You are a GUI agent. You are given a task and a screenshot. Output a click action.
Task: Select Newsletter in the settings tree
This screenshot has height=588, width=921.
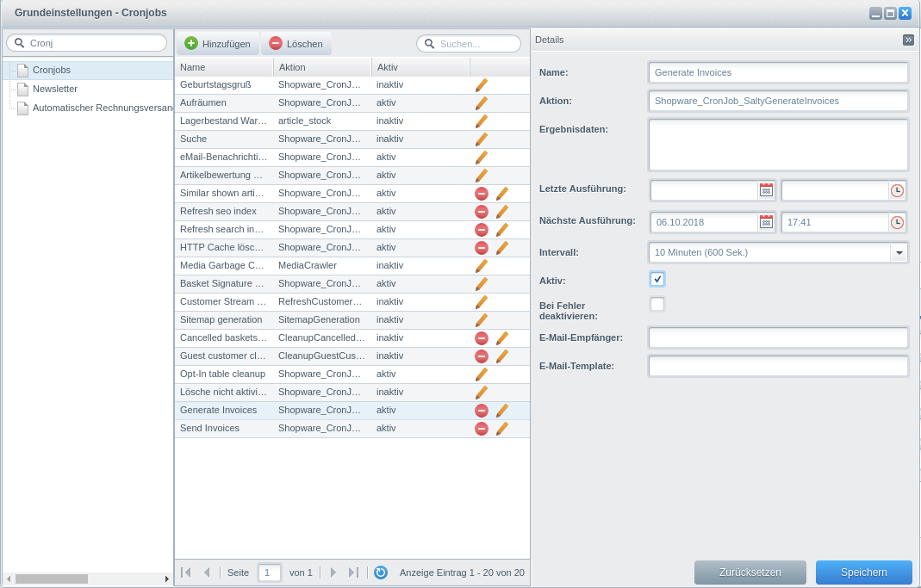coord(55,89)
